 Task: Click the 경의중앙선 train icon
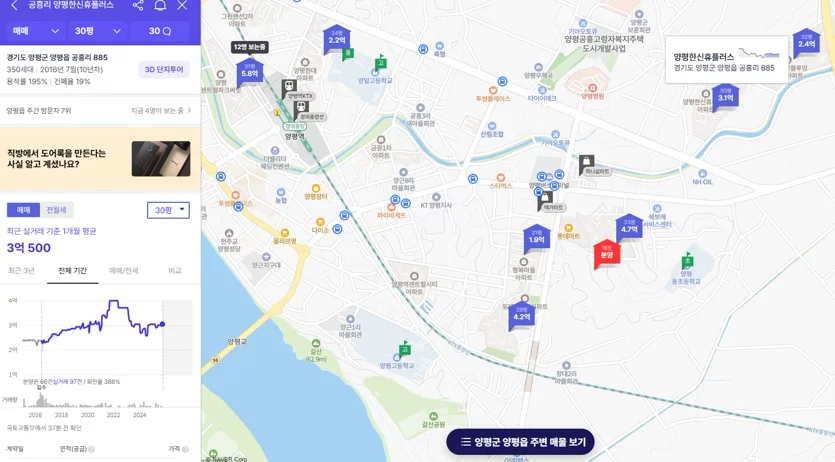click(301, 108)
